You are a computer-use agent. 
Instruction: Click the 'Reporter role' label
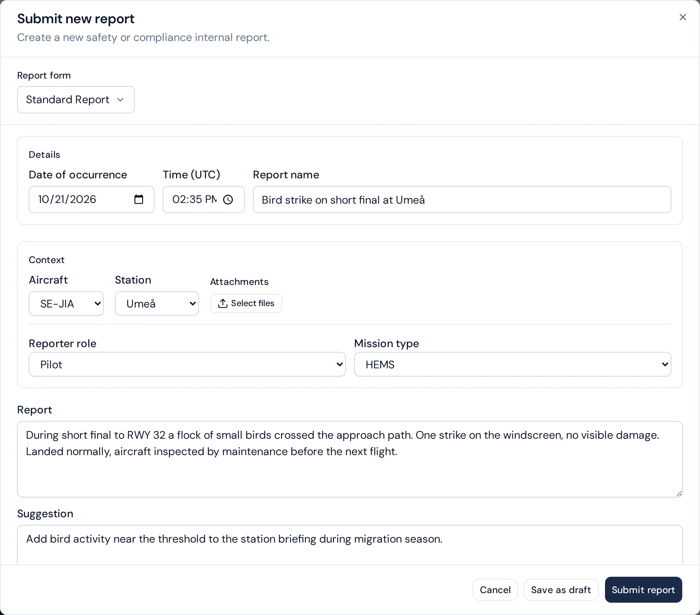tap(63, 343)
